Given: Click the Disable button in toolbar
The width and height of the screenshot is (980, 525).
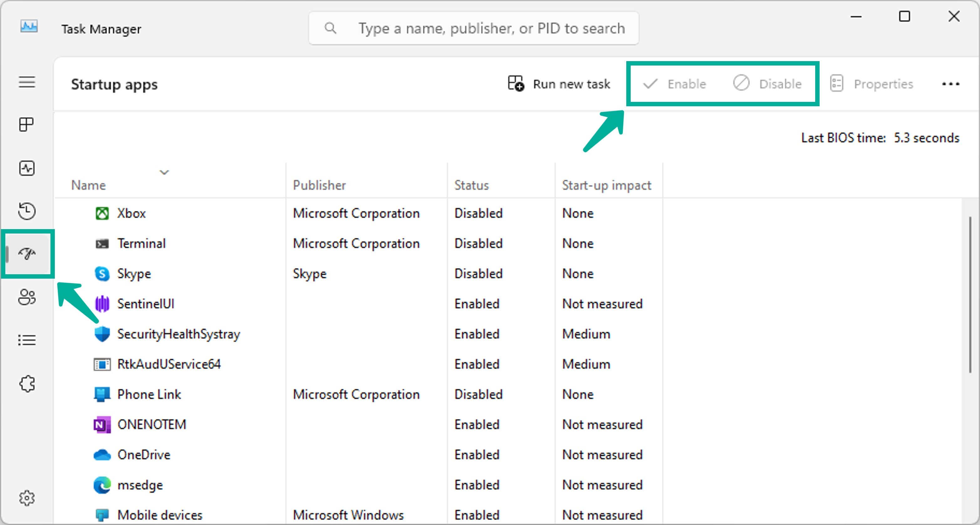Looking at the screenshot, I should pyautogui.click(x=767, y=84).
